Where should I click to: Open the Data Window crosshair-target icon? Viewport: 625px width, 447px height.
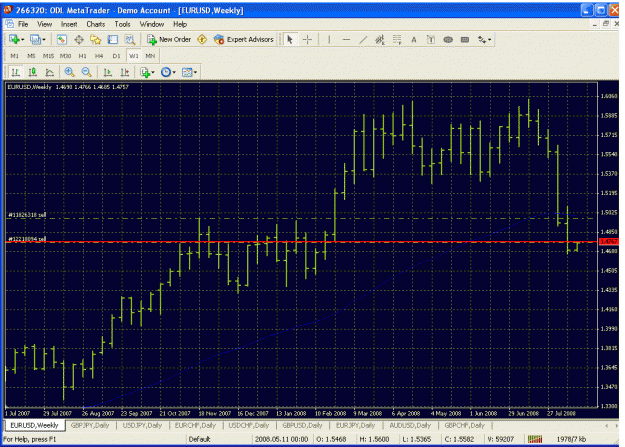(x=79, y=39)
